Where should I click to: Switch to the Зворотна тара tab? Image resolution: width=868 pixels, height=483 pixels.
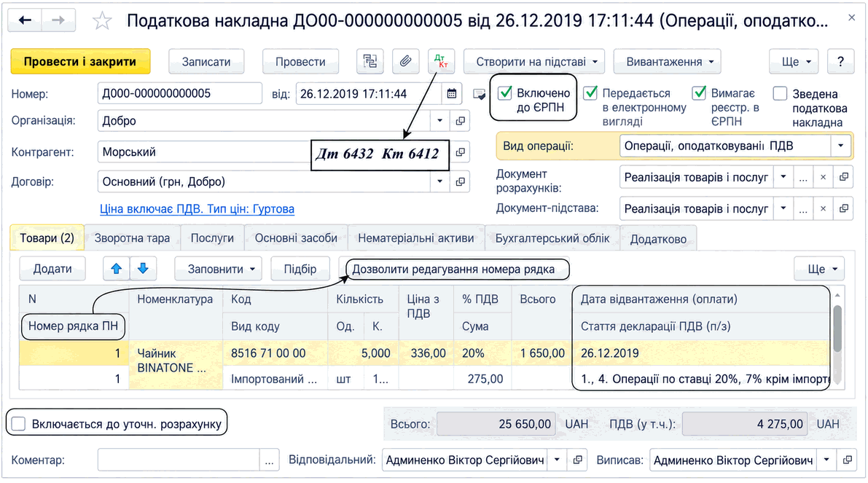132,238
